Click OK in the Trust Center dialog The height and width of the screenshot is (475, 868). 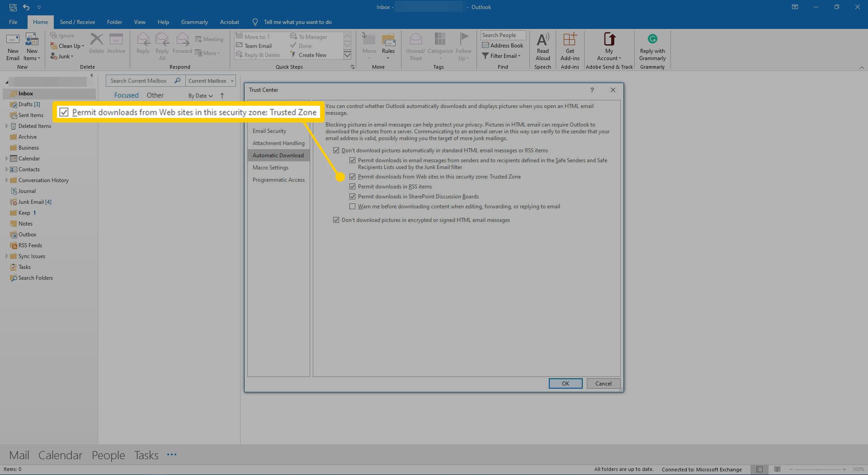click(566, 383)
